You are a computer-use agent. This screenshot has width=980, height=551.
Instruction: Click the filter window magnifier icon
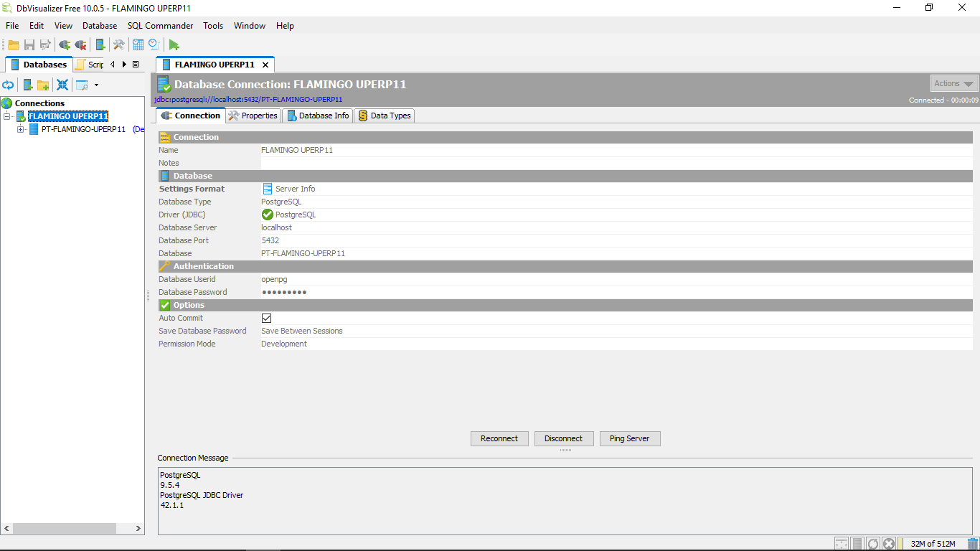[x=82, y=85]
